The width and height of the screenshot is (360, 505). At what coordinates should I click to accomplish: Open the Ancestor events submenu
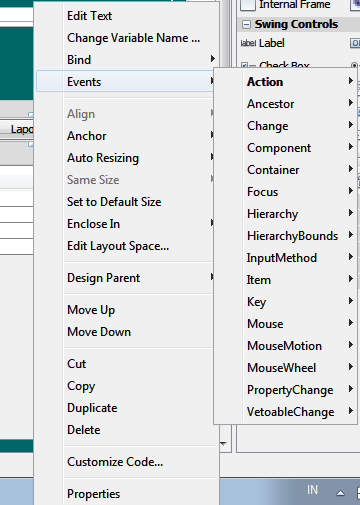(x=285, y=104)
